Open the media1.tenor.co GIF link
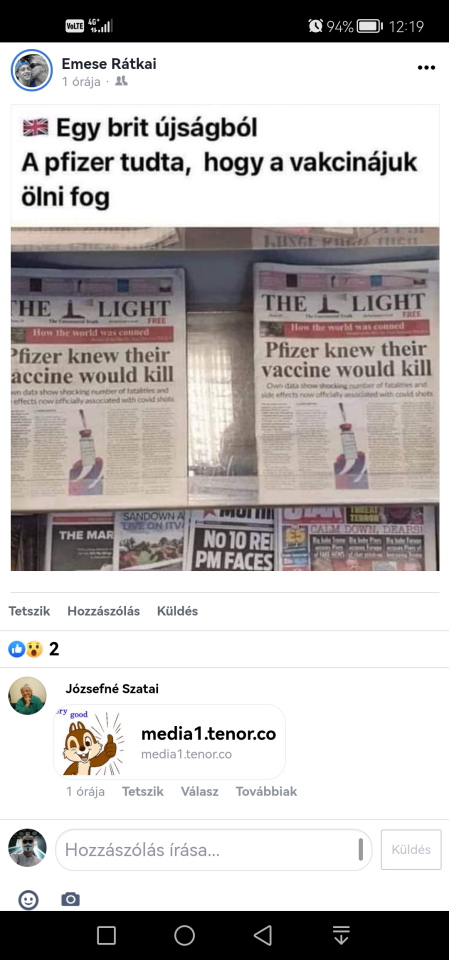449x960 pixels. (x=170, y=741)
